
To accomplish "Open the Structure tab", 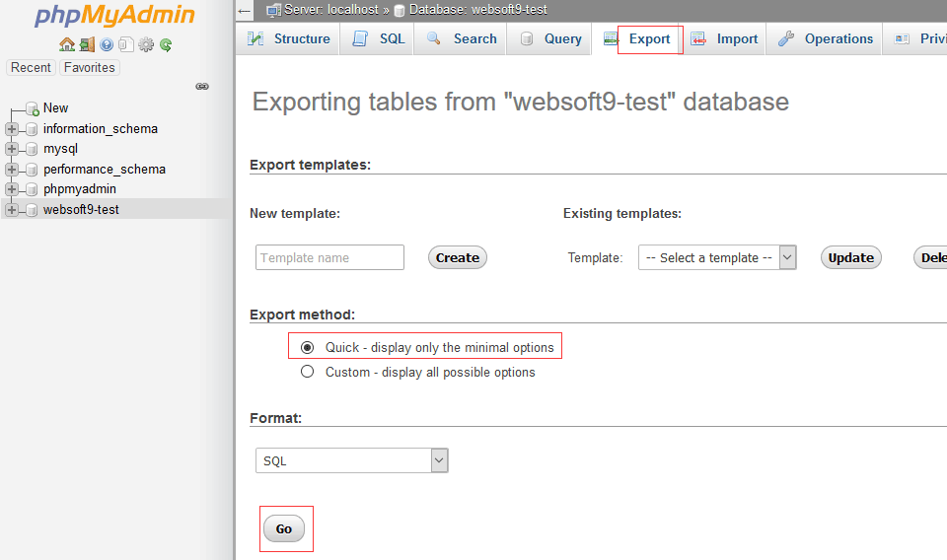I will [289, 39].
